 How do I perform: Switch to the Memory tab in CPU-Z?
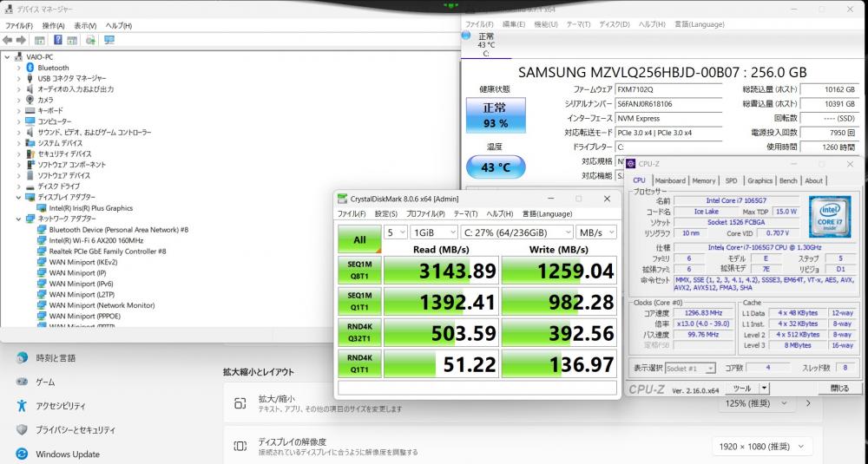pos(704,181)
